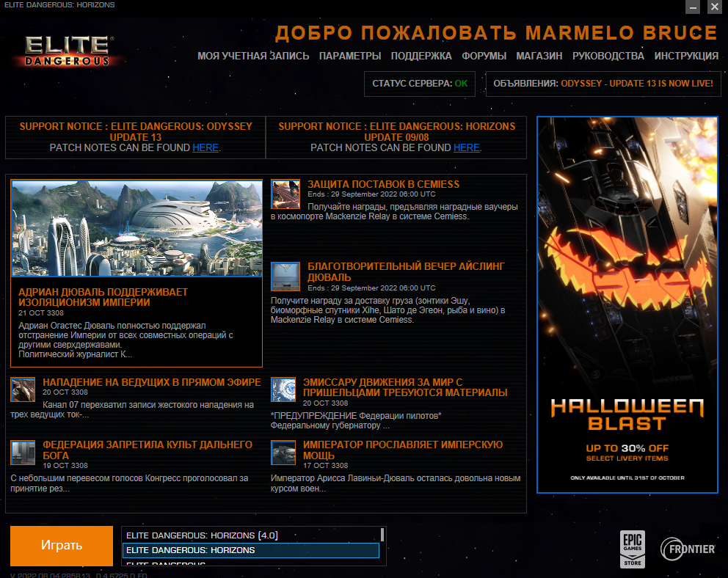Screen dimensions: 728x578
Task: Open the Frontier logo link
Action: tap(688, 549)
